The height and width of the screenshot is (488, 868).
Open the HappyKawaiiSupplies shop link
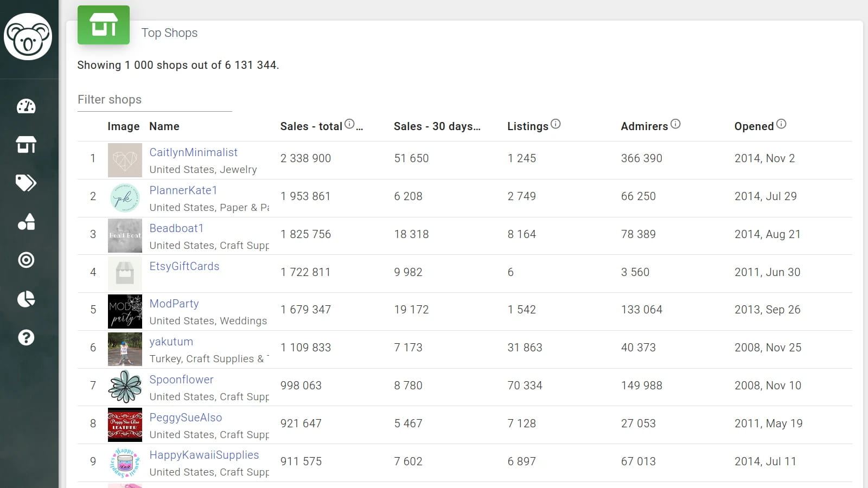[204, 455]
